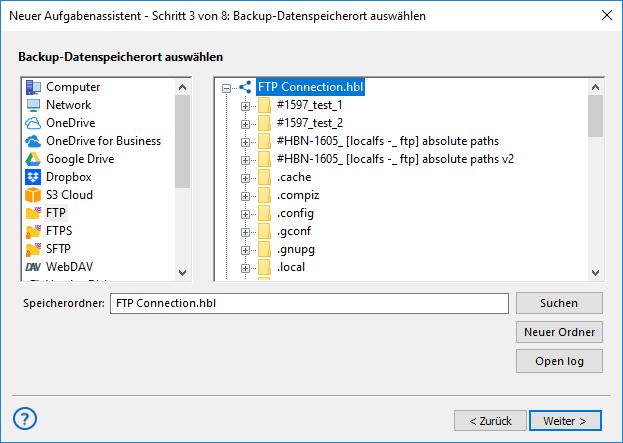Select the '#1597_test_1' folder name
The width and height of the screenshot is (623, 443).
point(310,105)
